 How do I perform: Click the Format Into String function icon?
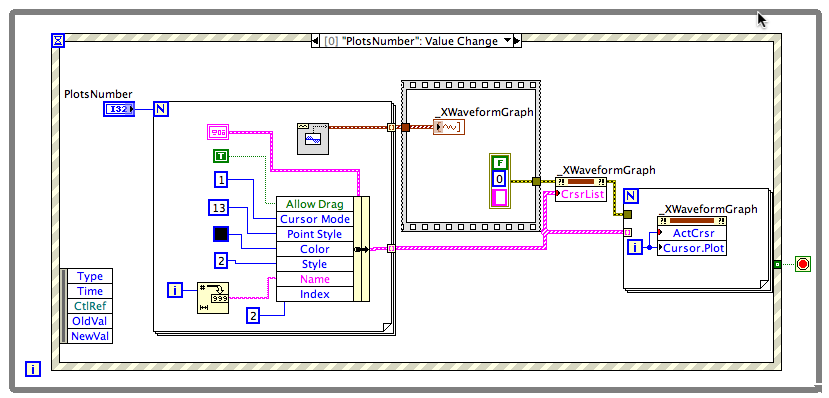213,298
